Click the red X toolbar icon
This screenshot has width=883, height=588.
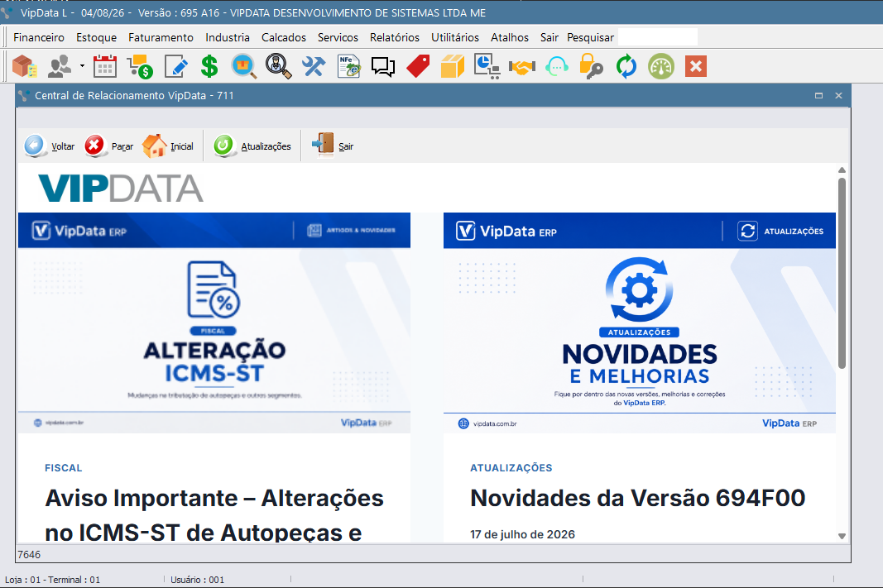pyautogui.click(x=696, y=66)
